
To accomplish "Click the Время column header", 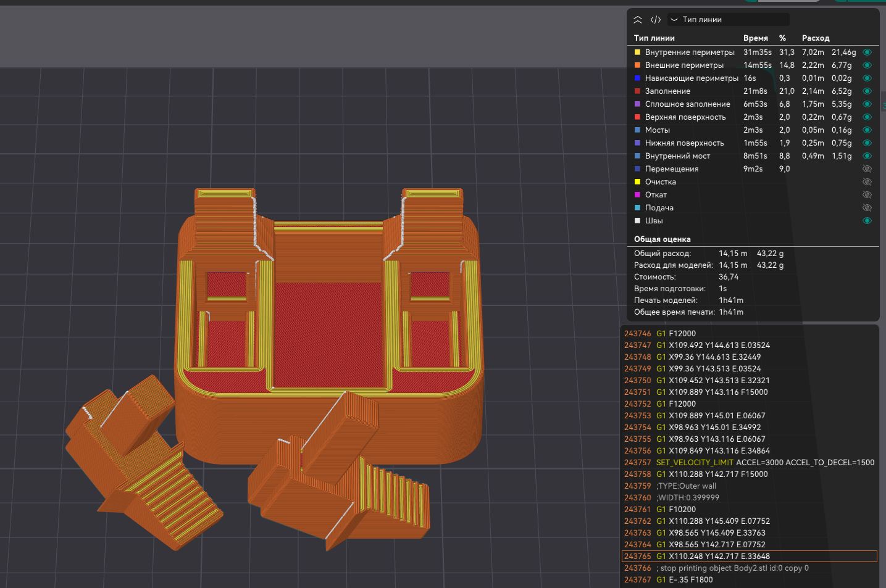I will point(756,38).
